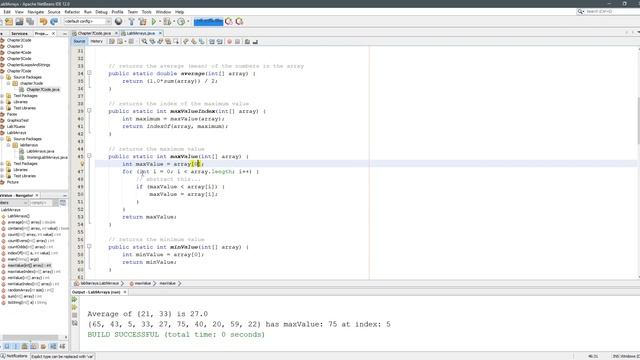Click the Shift Line Right editor icon
The image size is (640, 360).
[x=220, y=41]
